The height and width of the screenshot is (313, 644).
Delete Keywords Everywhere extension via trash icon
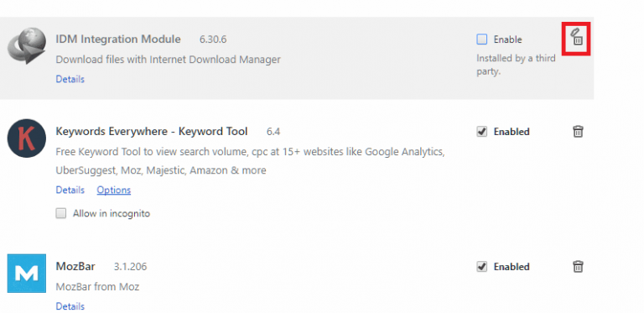coord(578,132)
